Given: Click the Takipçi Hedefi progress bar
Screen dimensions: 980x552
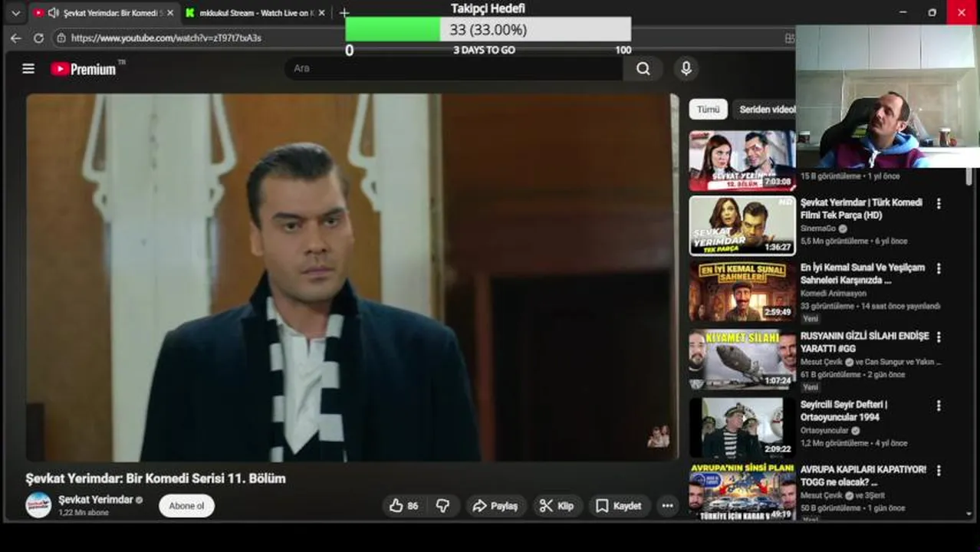Looking at the screenshot, I should (x=488, y=30).
